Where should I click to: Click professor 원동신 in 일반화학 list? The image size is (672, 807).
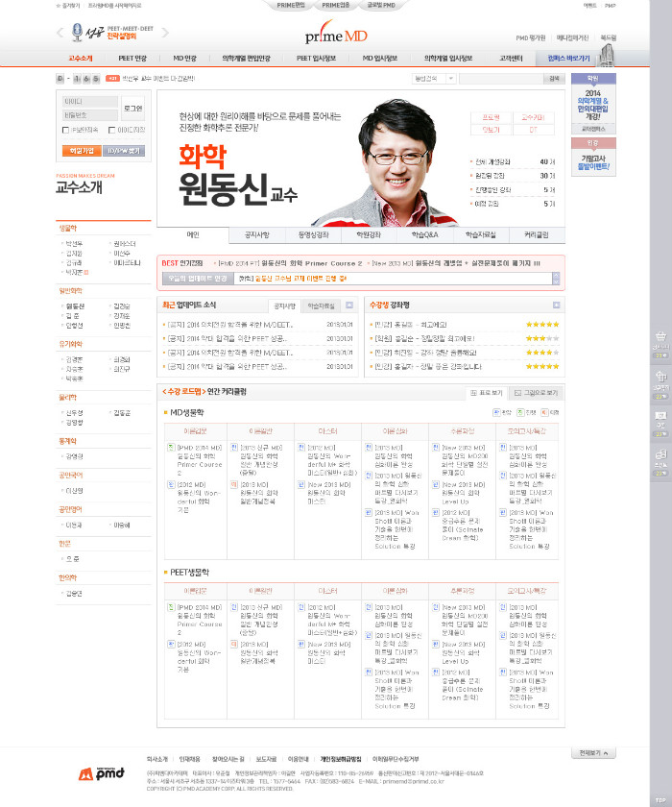(75, 306)
